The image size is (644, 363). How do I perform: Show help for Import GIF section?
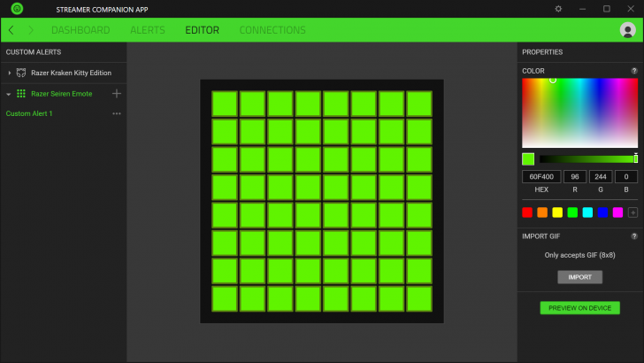634,236
